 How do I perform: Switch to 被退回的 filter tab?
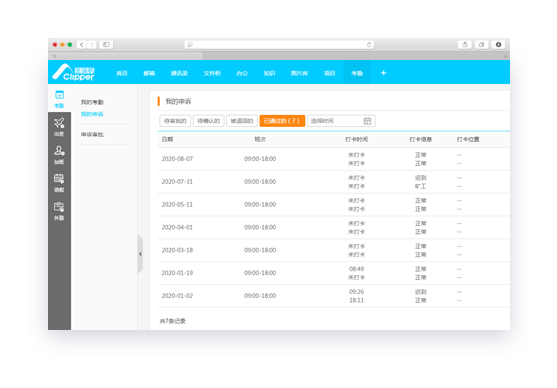242,121
